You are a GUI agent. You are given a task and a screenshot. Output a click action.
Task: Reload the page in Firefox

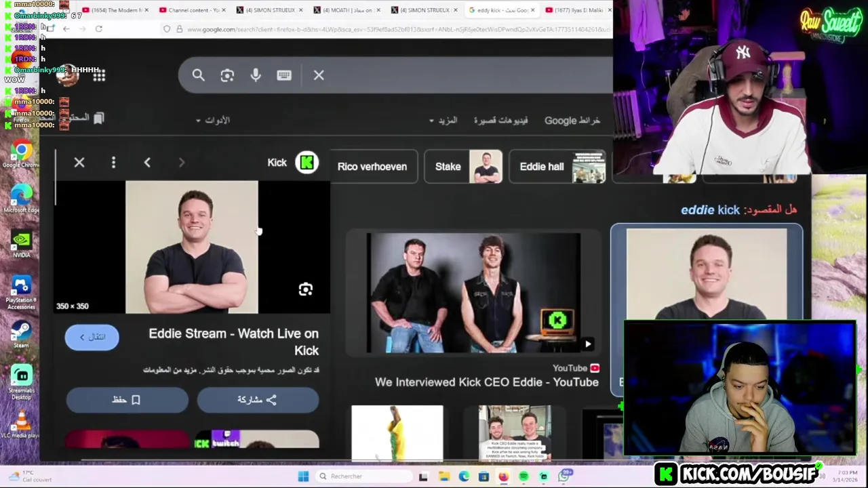point(99,28)
